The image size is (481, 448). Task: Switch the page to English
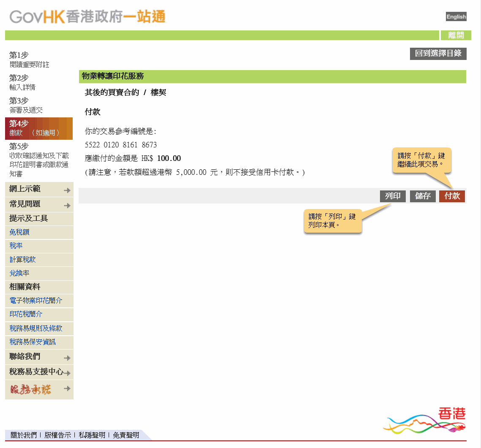pos(456,16)
